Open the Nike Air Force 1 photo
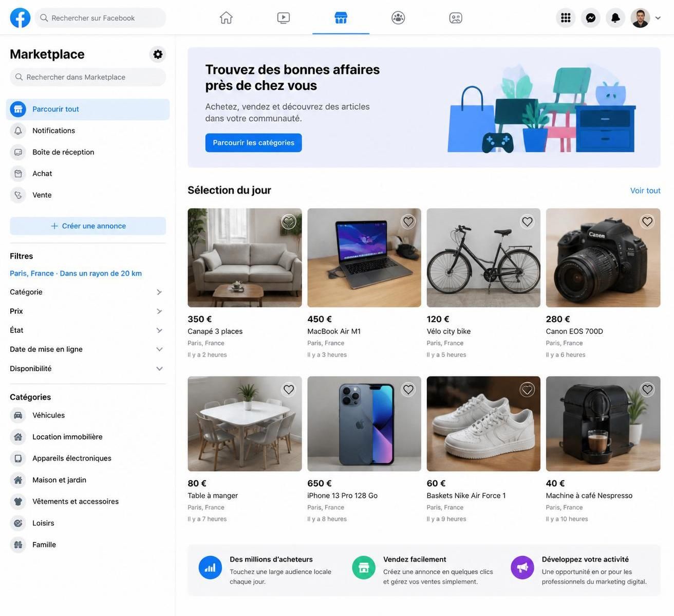This screenshot has width=674, height=616. click(483, 424)
